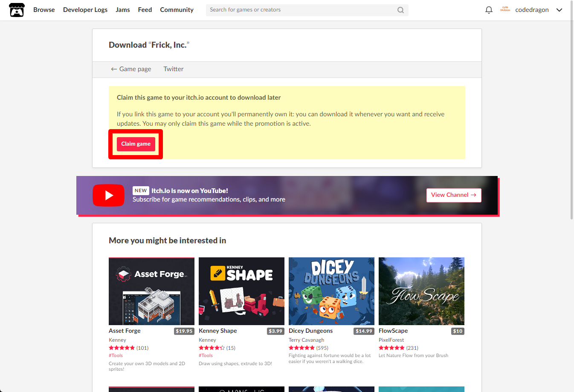Viewport: 574px width, 392px height.
Task: Open Asset Forge thumbnail
Action: tap(151, 291)
